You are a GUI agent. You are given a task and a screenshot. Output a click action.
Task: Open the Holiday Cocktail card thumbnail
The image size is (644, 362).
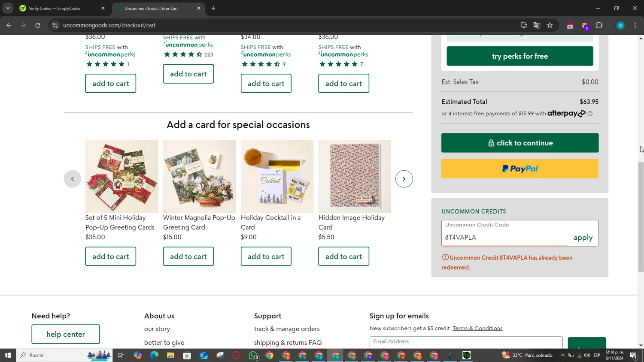pyautogui.click(x=277, y=176)
